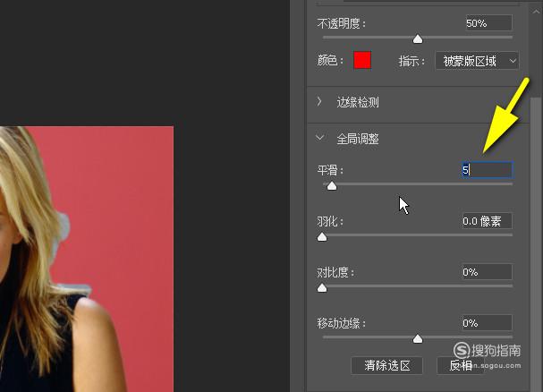This screenshot has height=392, width=543.
Task: Click the 羽化 value field
Action: pyautogui.click(x=487, y=221)
